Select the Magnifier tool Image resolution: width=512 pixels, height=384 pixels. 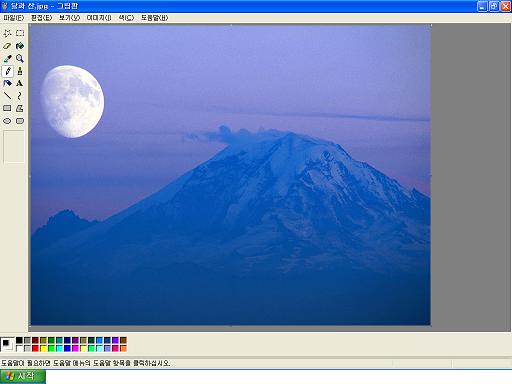(x=20, y=58)
